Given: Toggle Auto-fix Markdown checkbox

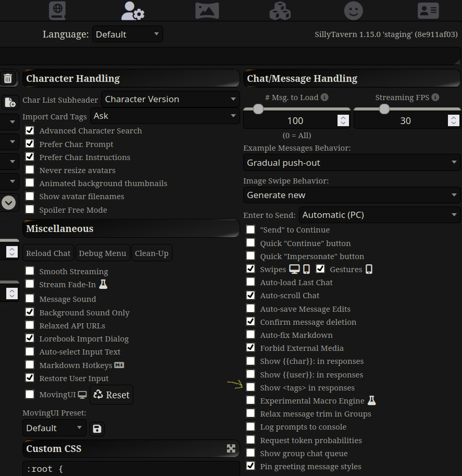Looking at the screenshot, I should [x=251, y=334].
